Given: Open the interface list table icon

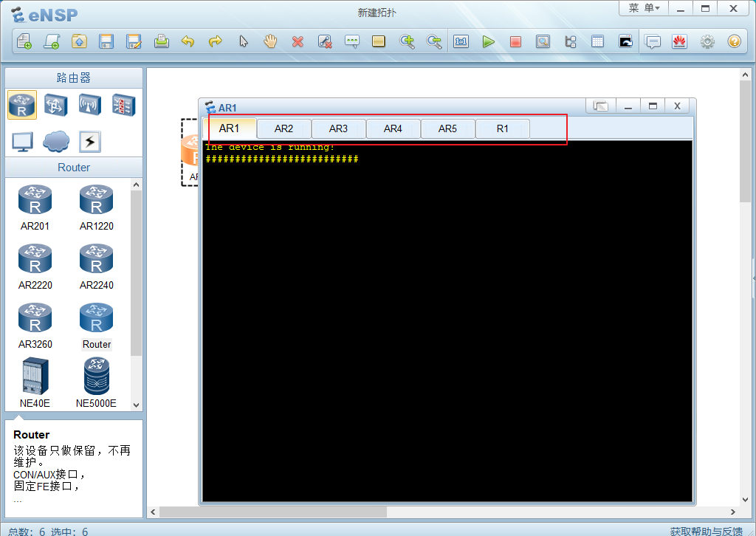Looking at the screenshot, I should click(x=597, y=41).
